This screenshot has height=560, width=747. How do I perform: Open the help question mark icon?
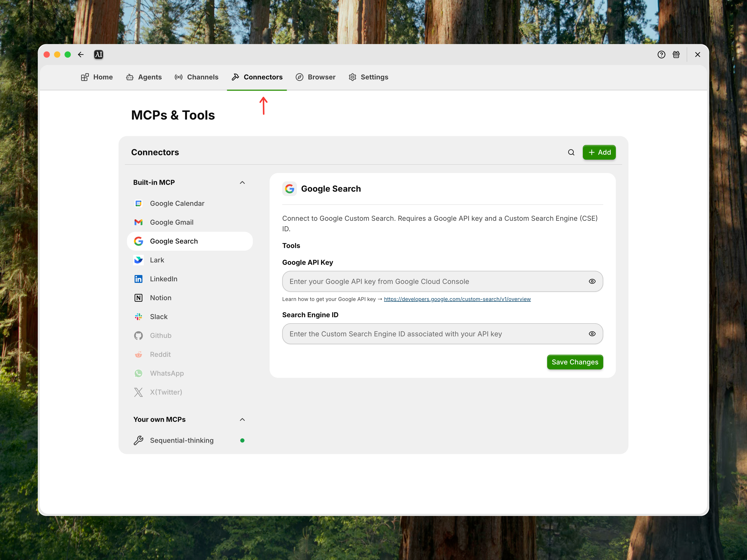(x=661, y=55)
